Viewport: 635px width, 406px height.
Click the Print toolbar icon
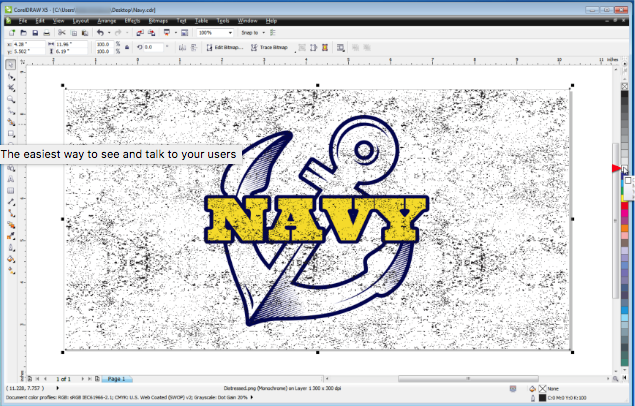tap(47, 33)
